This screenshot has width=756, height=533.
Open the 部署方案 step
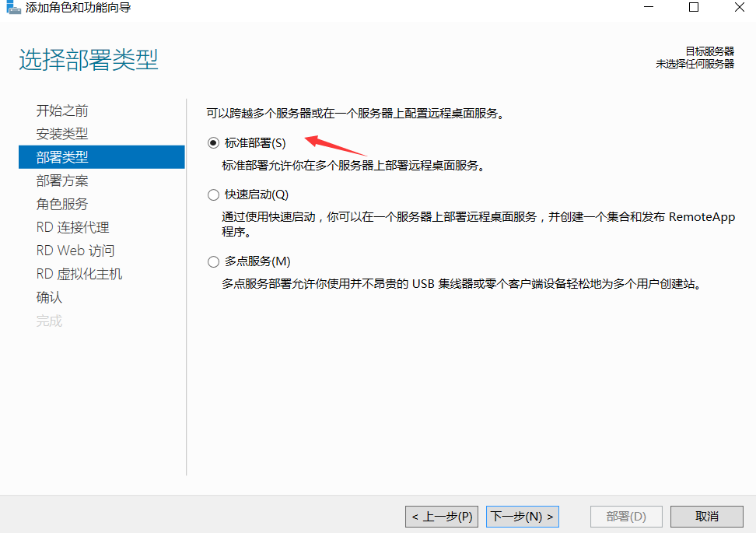[62, 181]
